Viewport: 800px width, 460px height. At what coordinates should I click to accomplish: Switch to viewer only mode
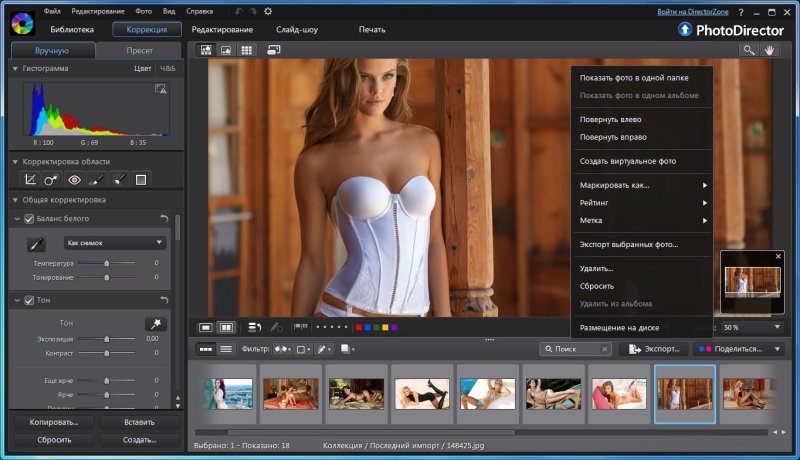226,50
